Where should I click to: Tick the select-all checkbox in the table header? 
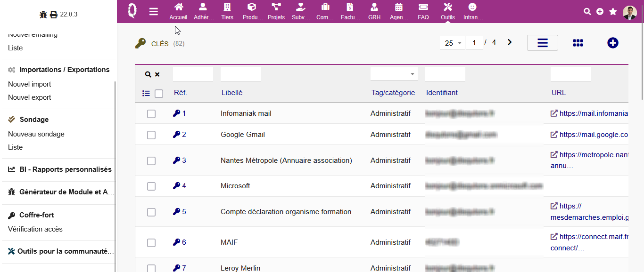click(159, 94)
